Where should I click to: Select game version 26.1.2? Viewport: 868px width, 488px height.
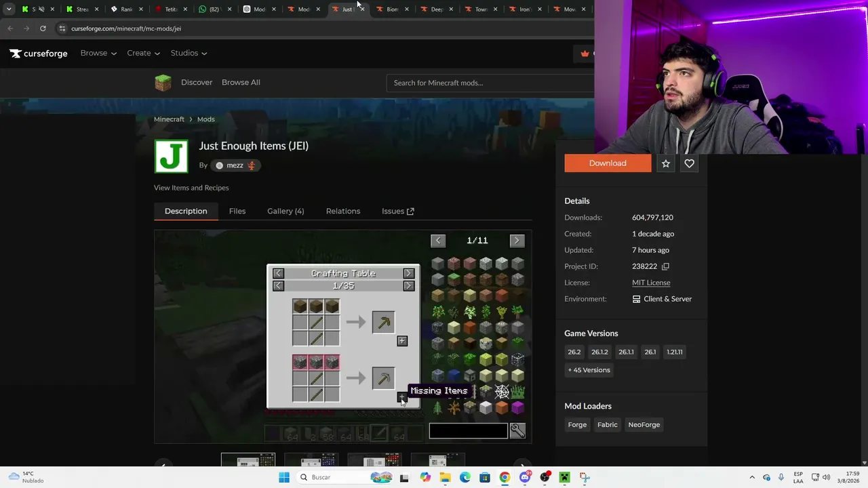click(x=599, y=352)
